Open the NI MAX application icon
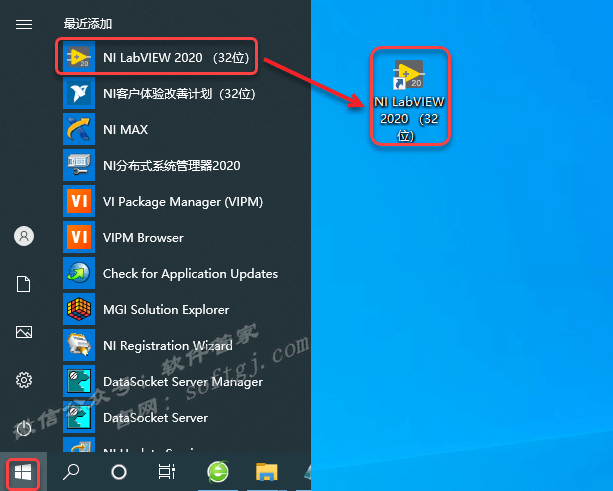613x491 pixels. (x=79, y=129)
